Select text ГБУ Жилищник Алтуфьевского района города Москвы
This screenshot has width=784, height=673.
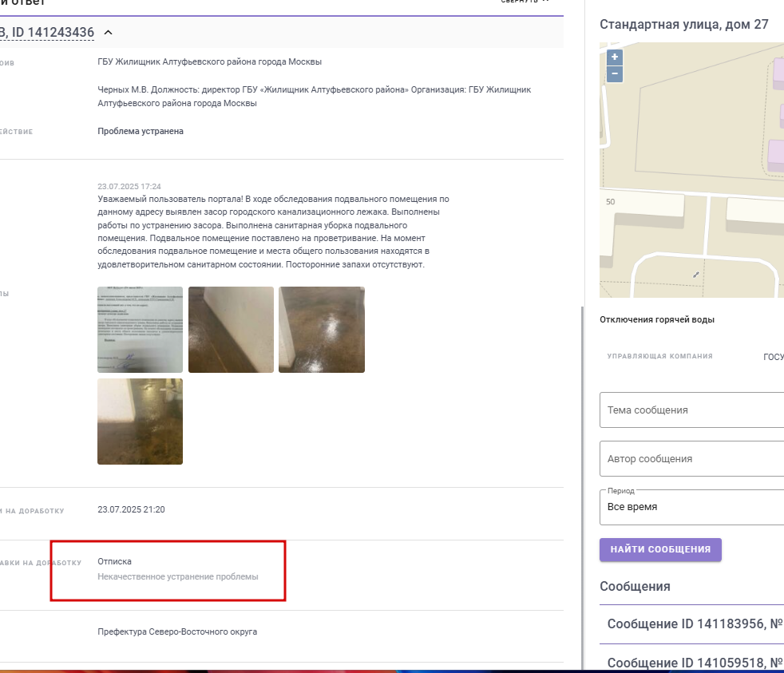click(x=209, y=62)
